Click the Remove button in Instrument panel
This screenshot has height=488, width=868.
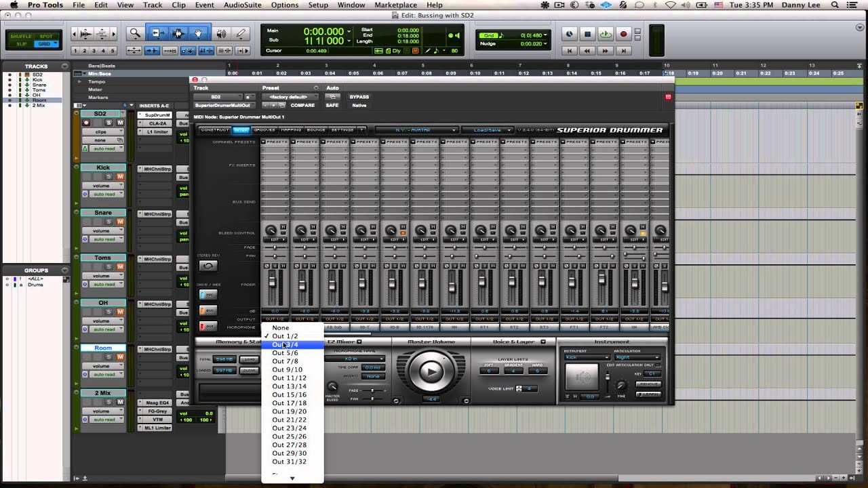(x=649, y=384)
